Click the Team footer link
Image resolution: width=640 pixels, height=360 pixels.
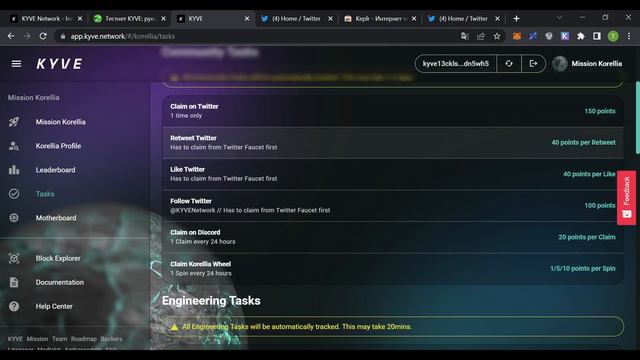click(59, 339)
